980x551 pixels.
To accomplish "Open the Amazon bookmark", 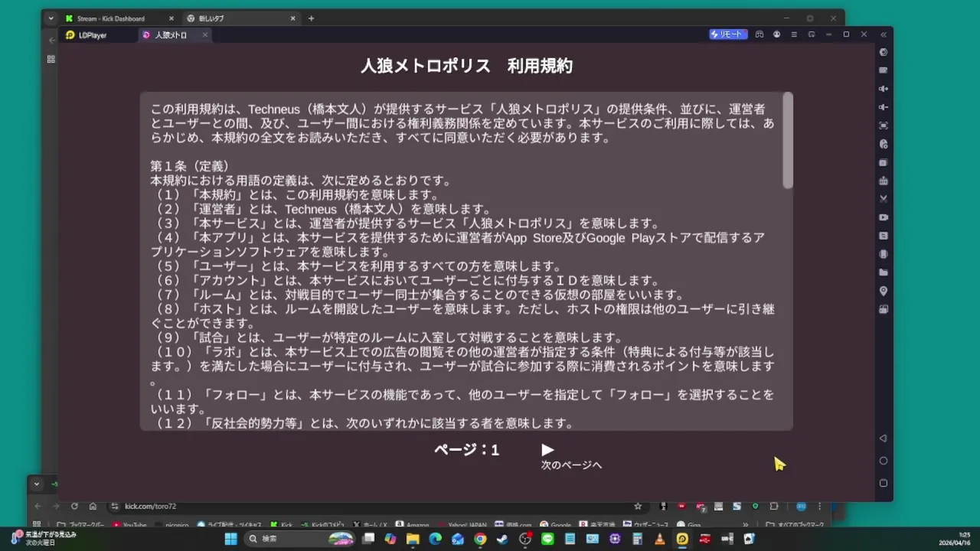I will [x=412, y=525].
